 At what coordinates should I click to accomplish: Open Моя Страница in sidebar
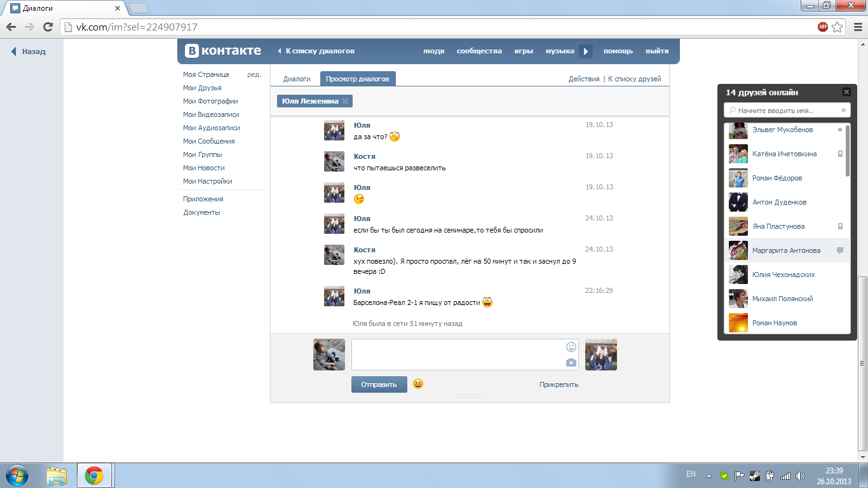pos(206,74)
